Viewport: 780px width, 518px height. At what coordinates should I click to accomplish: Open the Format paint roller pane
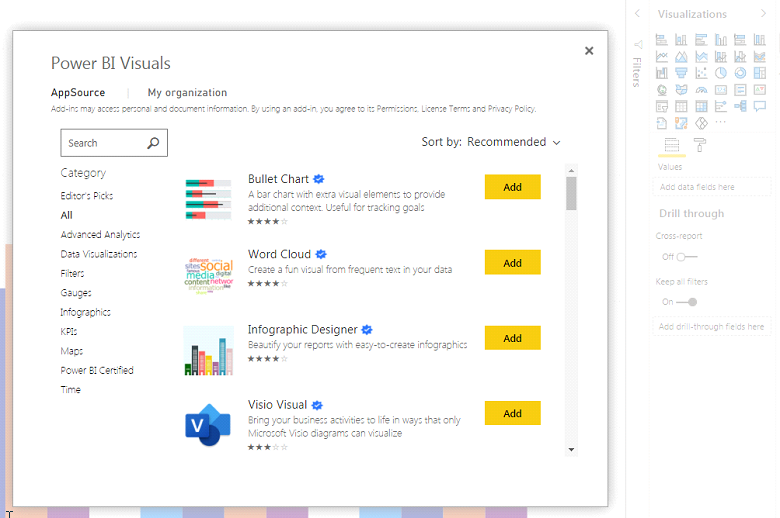(701, 145)
